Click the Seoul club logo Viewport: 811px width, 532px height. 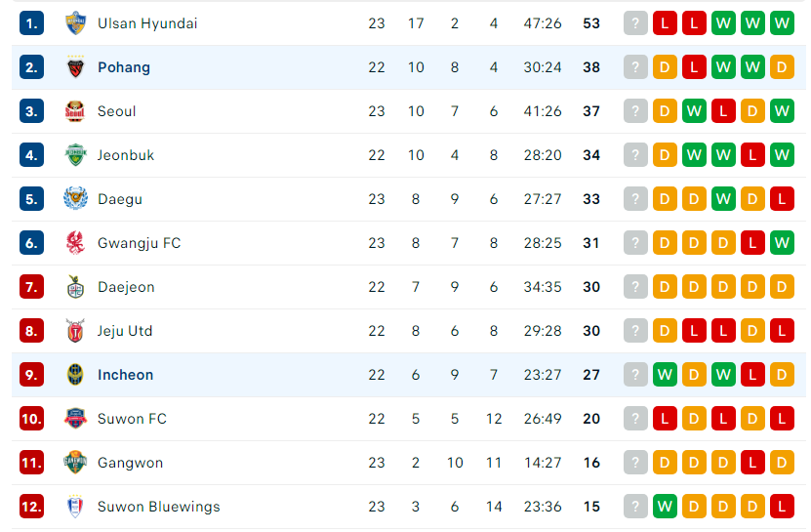[75, 111]
